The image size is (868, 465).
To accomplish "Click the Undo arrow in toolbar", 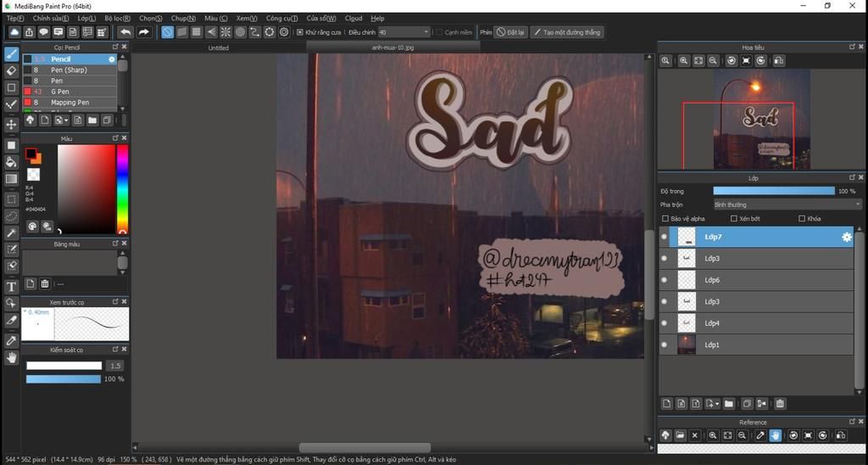I will pyautogui.click(x=125, y=32).
